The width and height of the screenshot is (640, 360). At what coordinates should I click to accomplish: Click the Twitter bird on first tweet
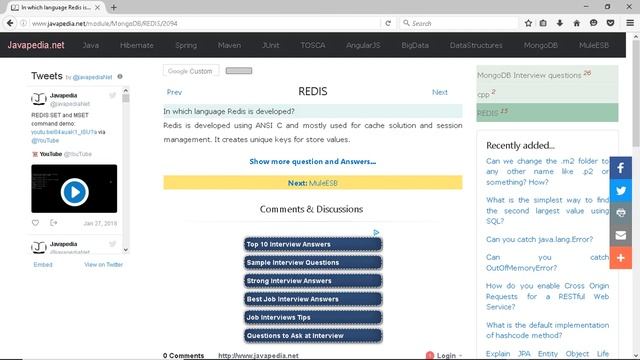[112, 96]
